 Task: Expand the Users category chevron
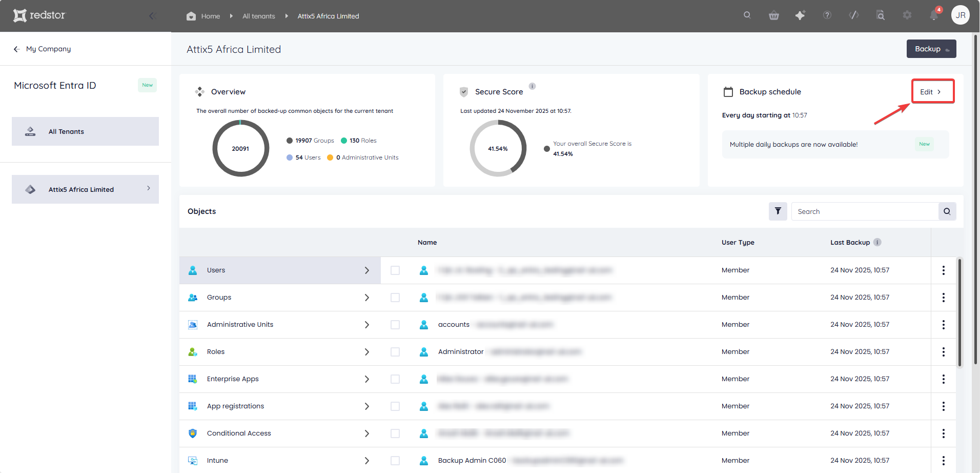tap(367, 270)
